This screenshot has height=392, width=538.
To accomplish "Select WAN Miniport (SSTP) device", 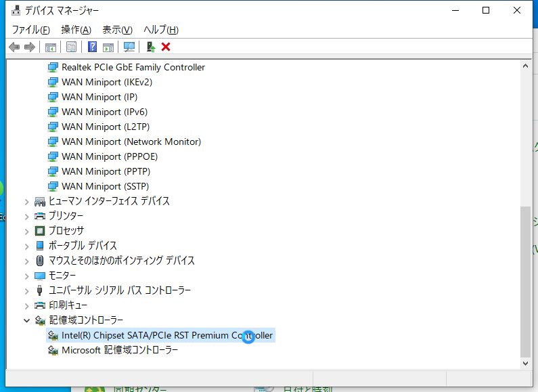I will pos(106,186).
